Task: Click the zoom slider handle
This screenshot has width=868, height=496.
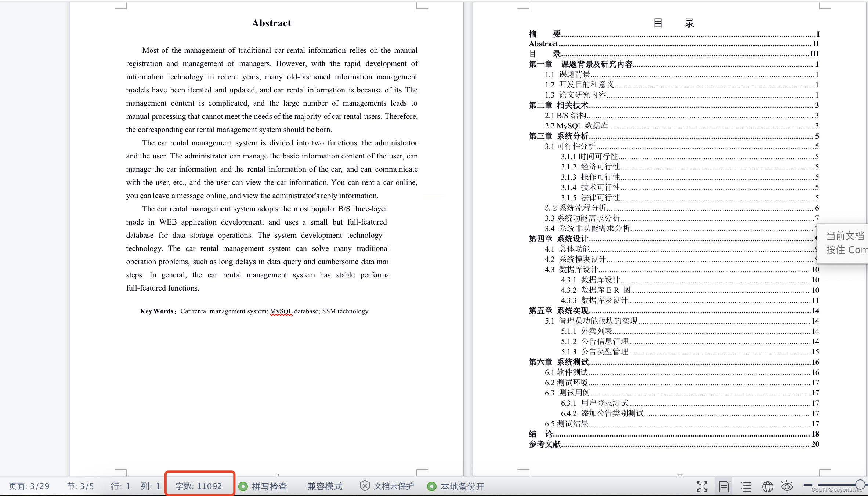Action: 860,485
